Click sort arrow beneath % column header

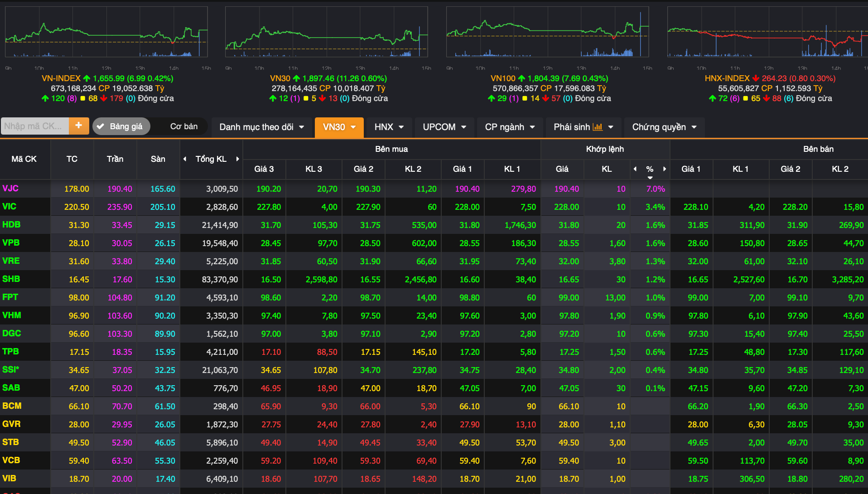coord(650,178)
